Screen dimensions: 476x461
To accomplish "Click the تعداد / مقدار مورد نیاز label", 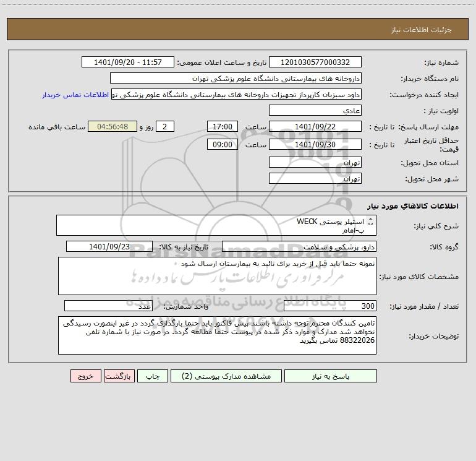I will pos(424,307).
